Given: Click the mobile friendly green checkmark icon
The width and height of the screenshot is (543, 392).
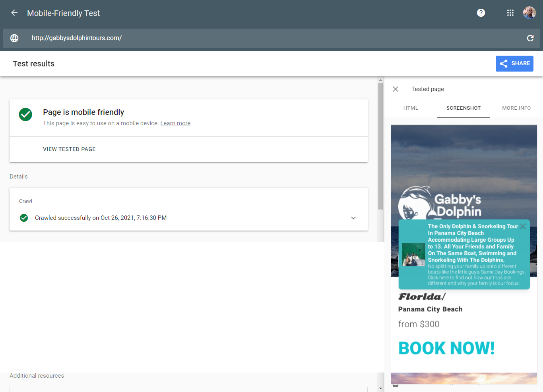Looking at the screenshot, I should (25, 114).
